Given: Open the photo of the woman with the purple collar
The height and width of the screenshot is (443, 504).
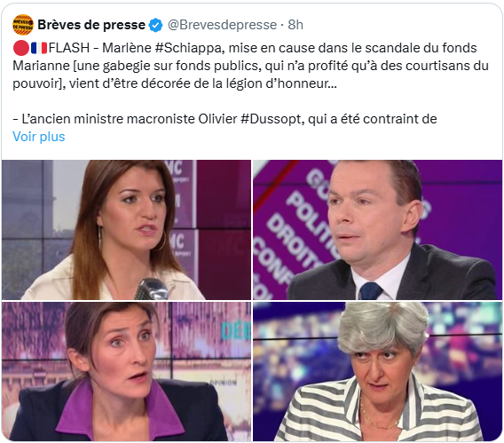Looking at the screenshot, I should pyautogui.click(x=126, y=371).
